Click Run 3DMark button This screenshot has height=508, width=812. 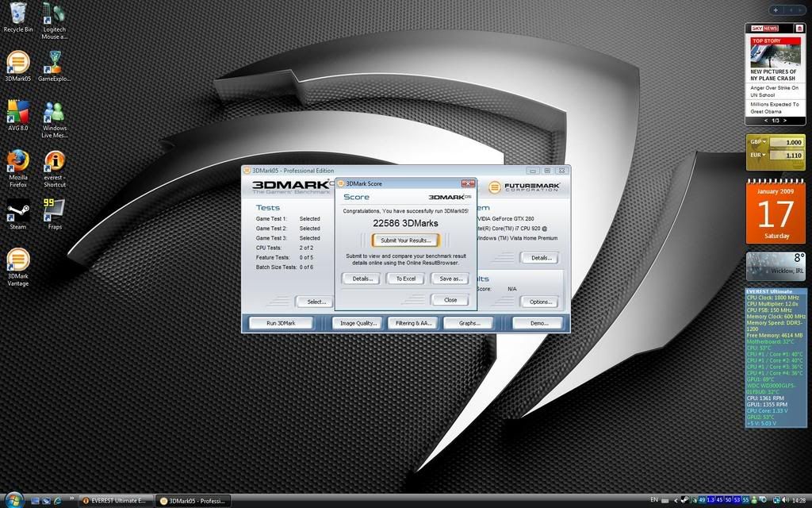tap(281, 323)
